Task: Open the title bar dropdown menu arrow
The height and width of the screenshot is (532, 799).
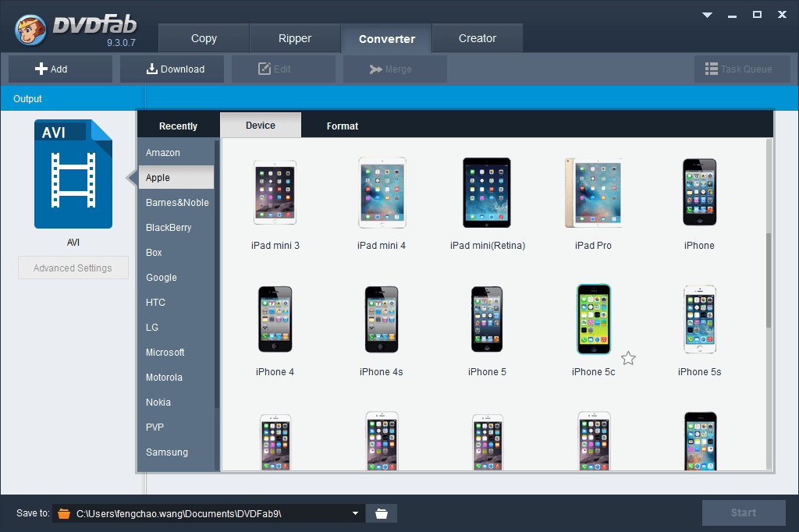Action: [x=707, y=15]
